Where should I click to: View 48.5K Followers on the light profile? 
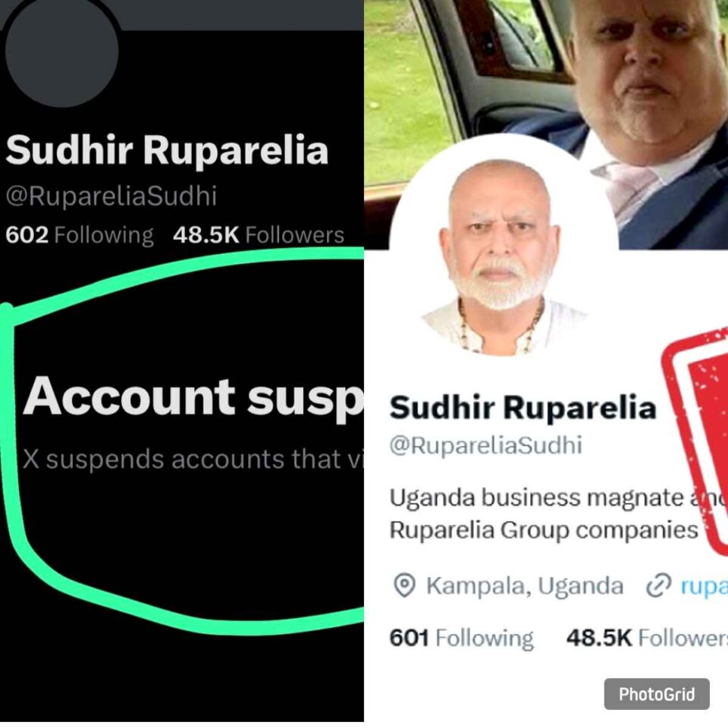pyautogui.click(x=647, y=638)
